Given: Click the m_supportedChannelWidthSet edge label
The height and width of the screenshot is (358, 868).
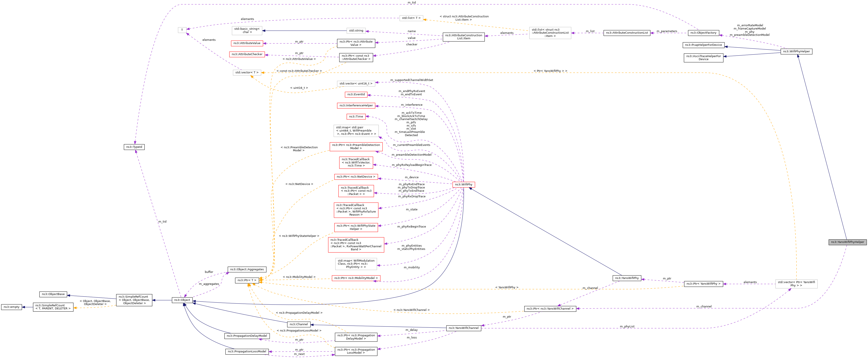Looking at the screenshot, I should (x=412, y=80).
